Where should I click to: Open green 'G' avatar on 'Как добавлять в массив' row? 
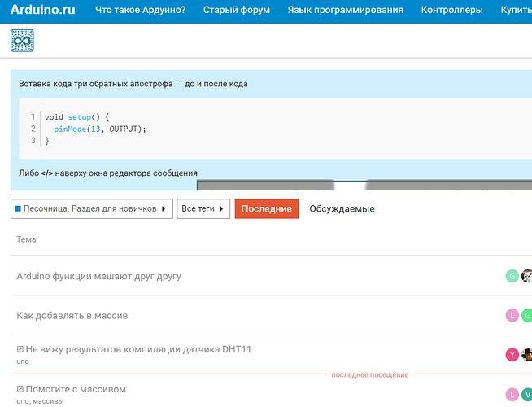click(527, 316)
